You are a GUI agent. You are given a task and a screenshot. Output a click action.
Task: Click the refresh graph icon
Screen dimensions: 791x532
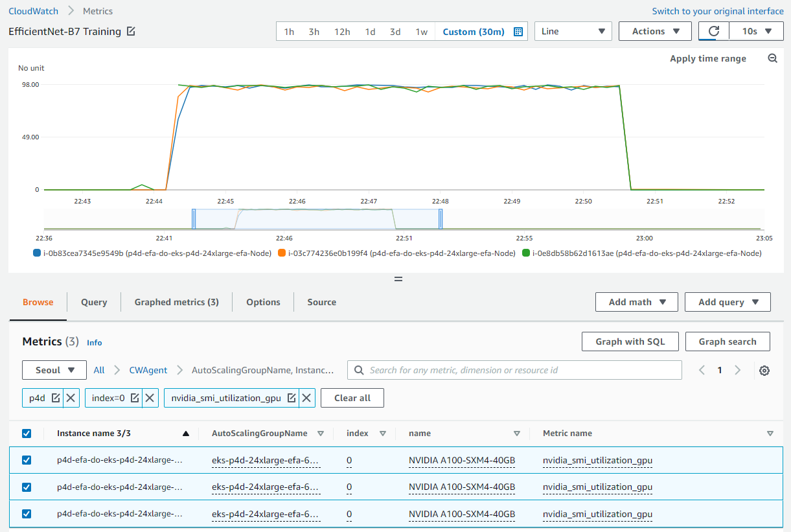pos(714,31)
